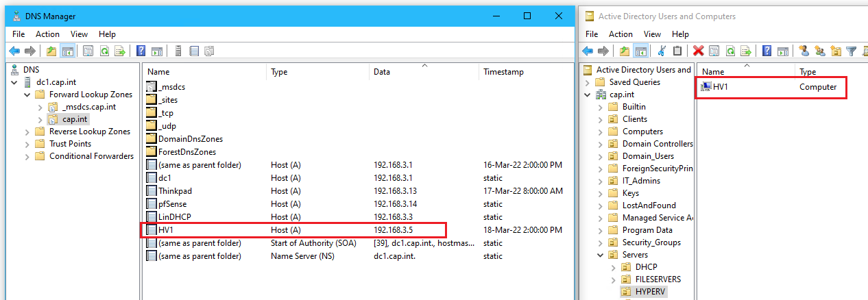
Task: Sort DNS records by Type column
Action: pyautogui.click(x=317, y=71)
